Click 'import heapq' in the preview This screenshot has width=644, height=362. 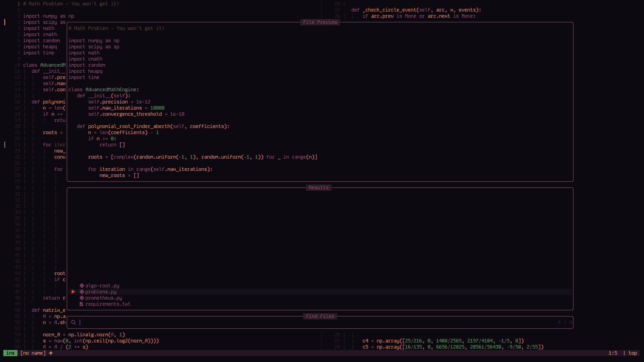point(85,71)
